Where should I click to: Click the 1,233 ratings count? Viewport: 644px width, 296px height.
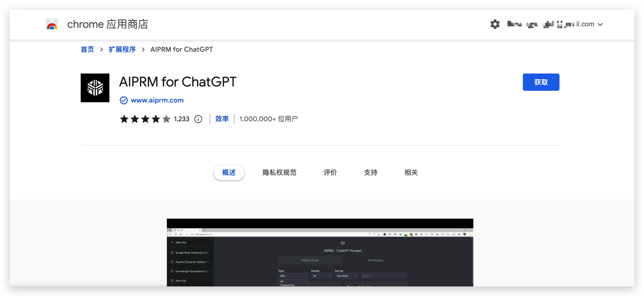(182, 119)
